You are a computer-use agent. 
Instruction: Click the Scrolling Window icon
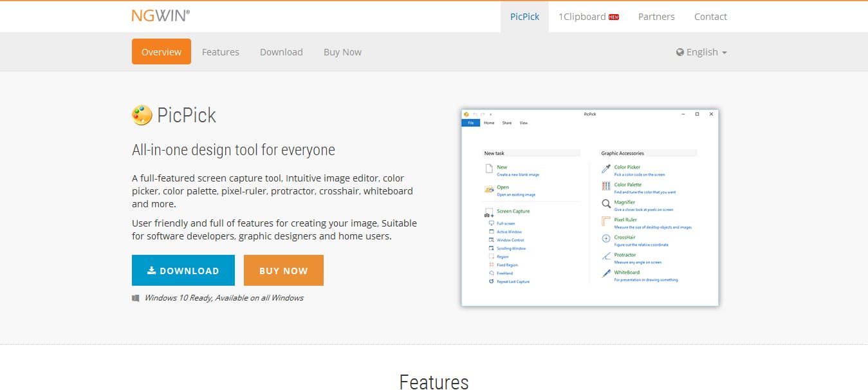(492, 248)
